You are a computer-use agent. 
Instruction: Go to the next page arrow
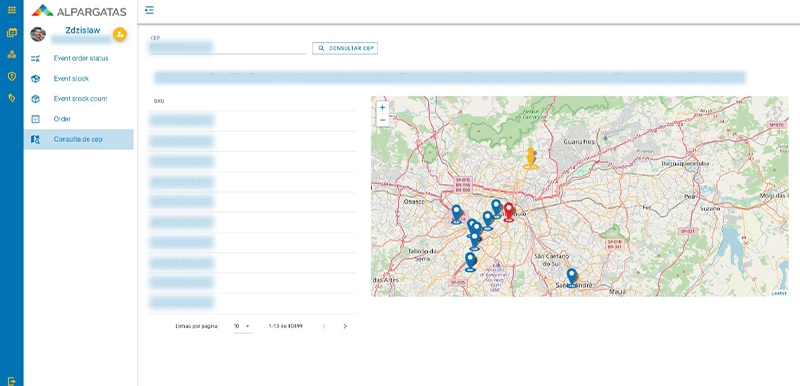click(x=345, y=326)
